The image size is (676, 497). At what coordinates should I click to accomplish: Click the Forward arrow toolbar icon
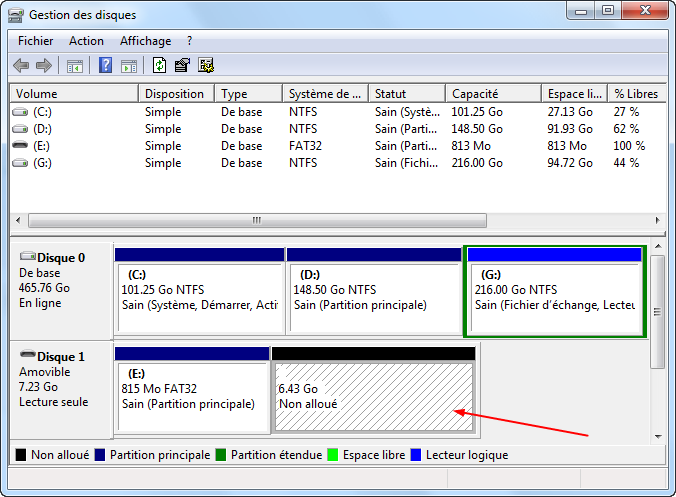click(x=44, y=66)
